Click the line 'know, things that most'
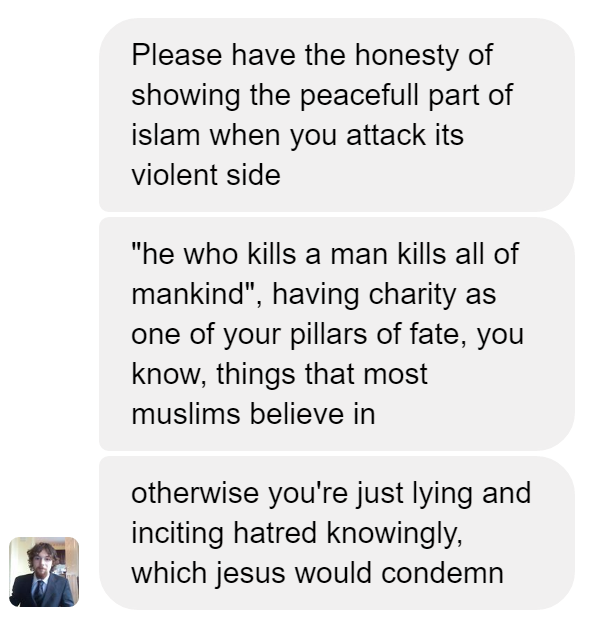The width and height of the screenshot is (593, 620). pyautogui.click(x=279, y=374)
